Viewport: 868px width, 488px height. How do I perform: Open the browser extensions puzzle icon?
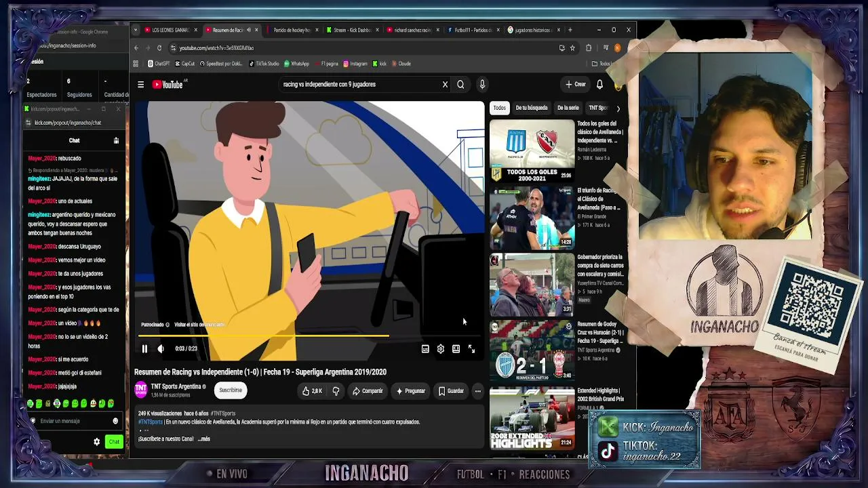coord(589,48)
